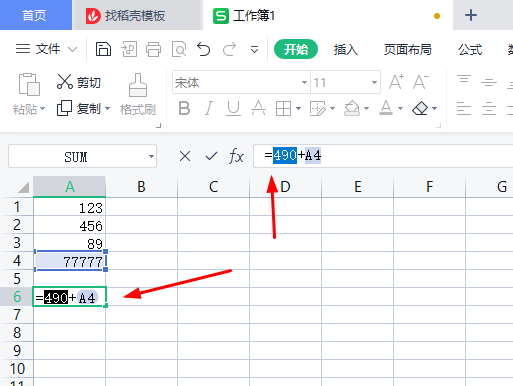This screenshot has height=386, width=513.
Task: Select the 工作簿1 document tab
Action: coord(327,15)
